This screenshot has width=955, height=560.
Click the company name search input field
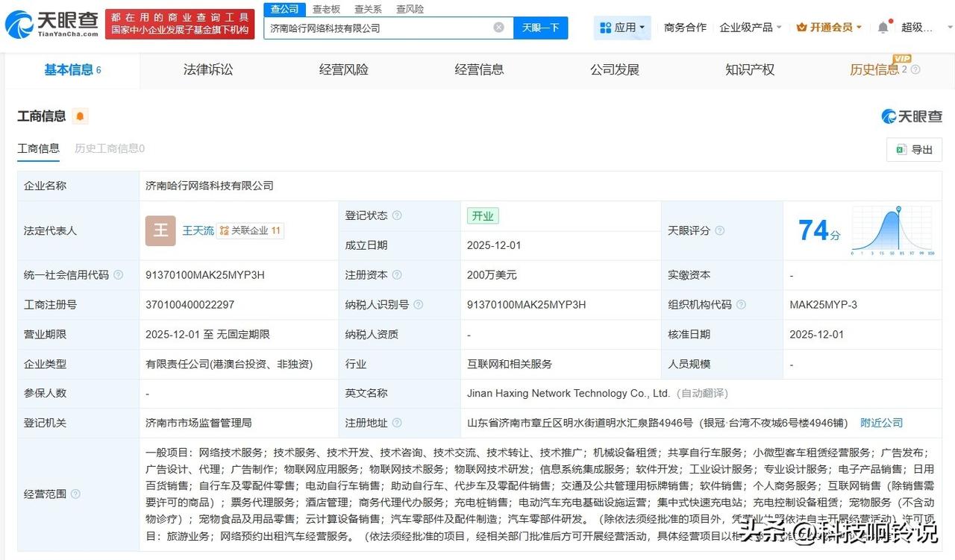tap(377, 28)
